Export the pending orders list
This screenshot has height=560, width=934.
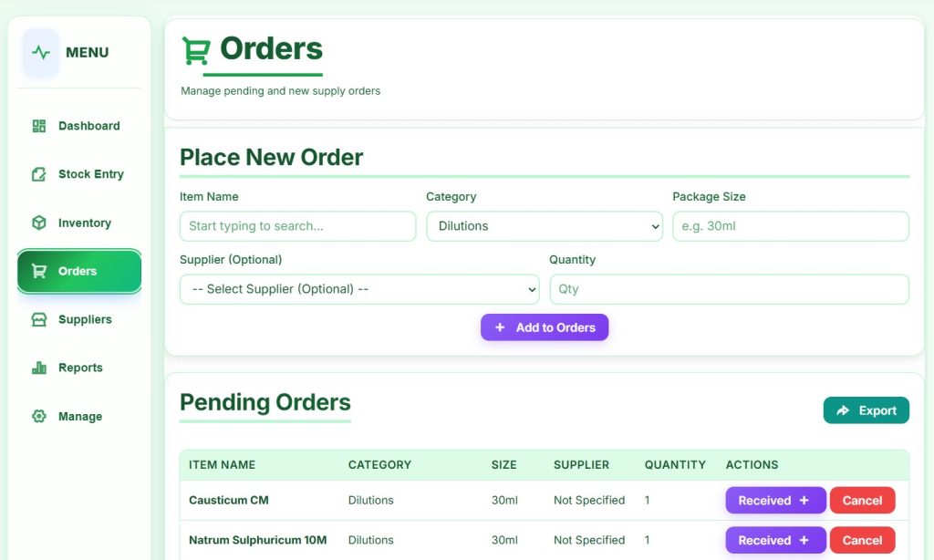click(x=866, y=410)
